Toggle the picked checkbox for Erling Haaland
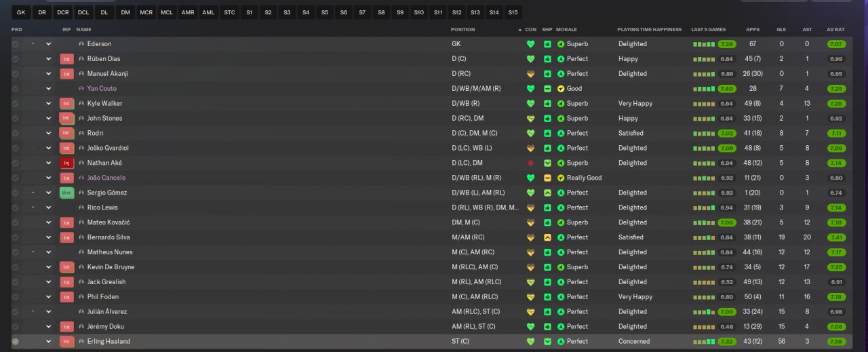This screenshot has width=868, height=352. pyautogui.click(x=16, y=341)
